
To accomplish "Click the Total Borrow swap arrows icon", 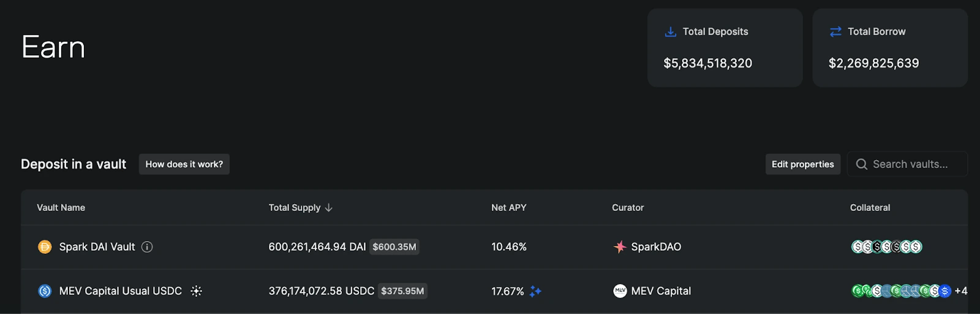I will (x=835, y=32).
